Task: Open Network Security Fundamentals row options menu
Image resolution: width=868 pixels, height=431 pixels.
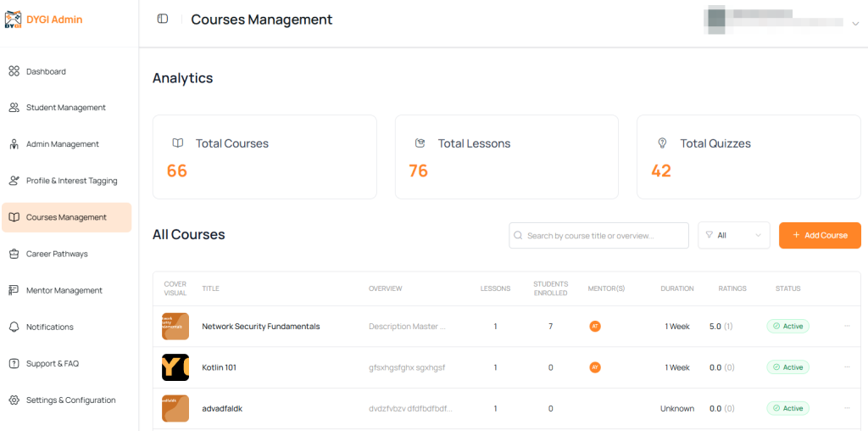Action: pyautogui.click(x=847, y=326)
